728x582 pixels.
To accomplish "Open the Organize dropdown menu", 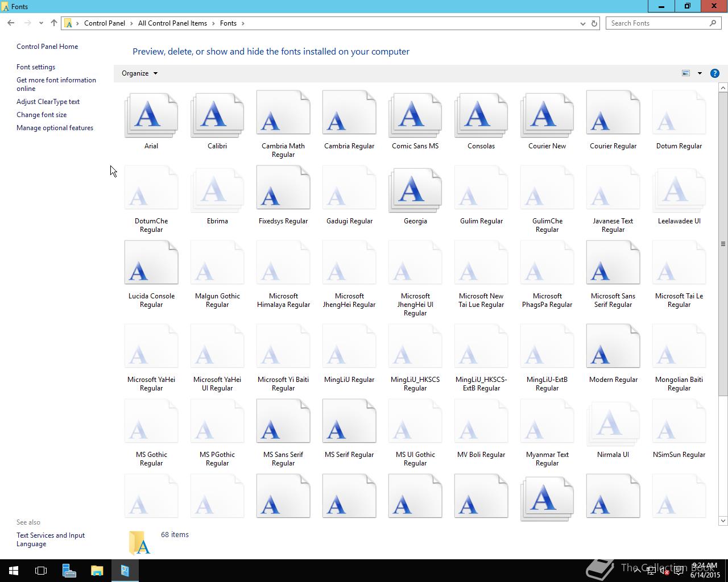I will click(139, 73).
